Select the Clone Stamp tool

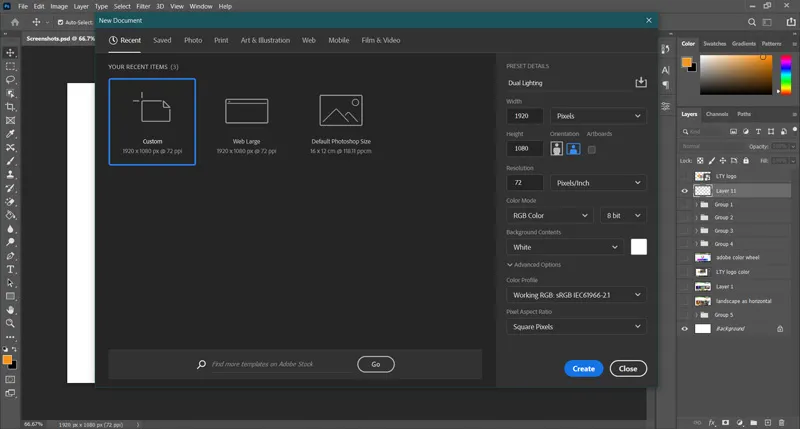[10, 174]
